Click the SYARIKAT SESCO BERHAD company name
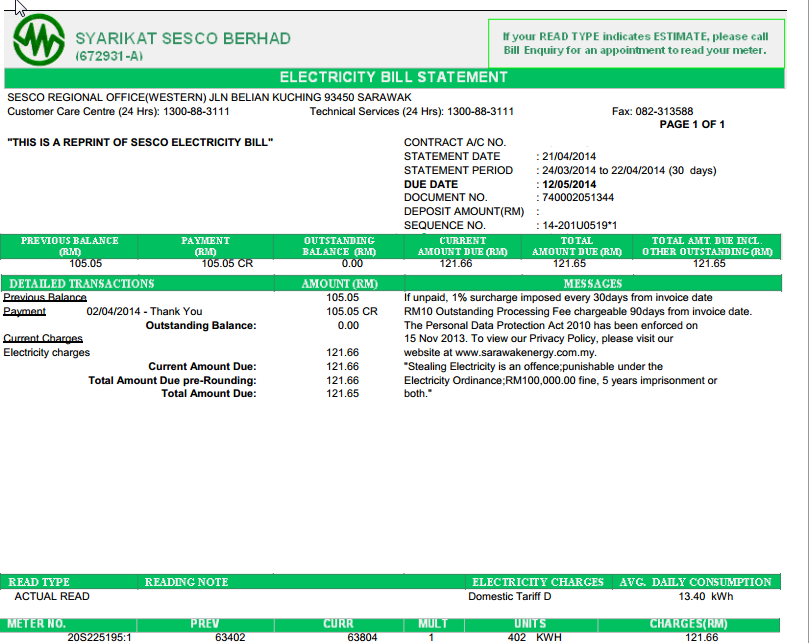This screenshot has width=809, height=643. [183, 39]
